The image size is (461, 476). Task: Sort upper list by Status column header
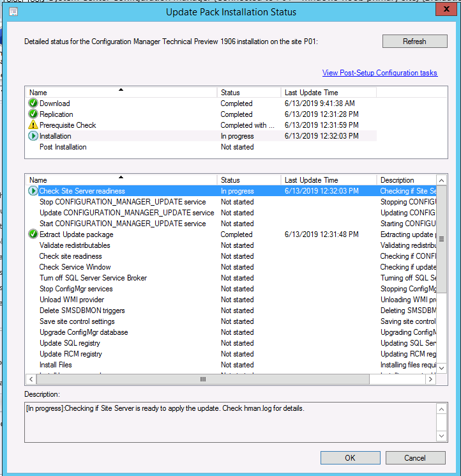(x=249, y=93)
